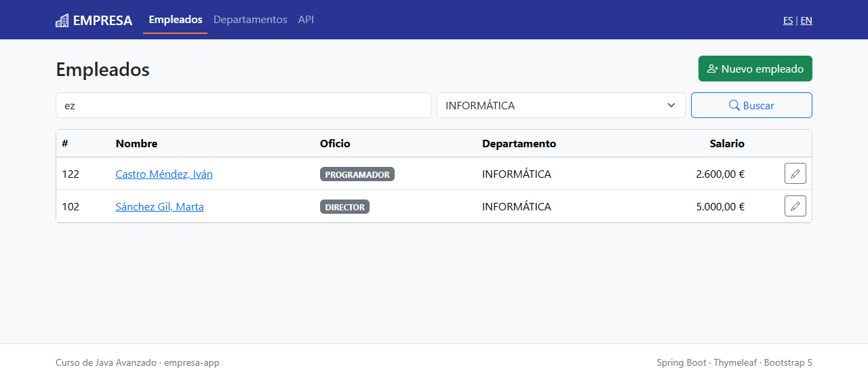Click the Nombre column header
Screen dimensions: 868x380
pyautogui.click(x=136, y=143)
